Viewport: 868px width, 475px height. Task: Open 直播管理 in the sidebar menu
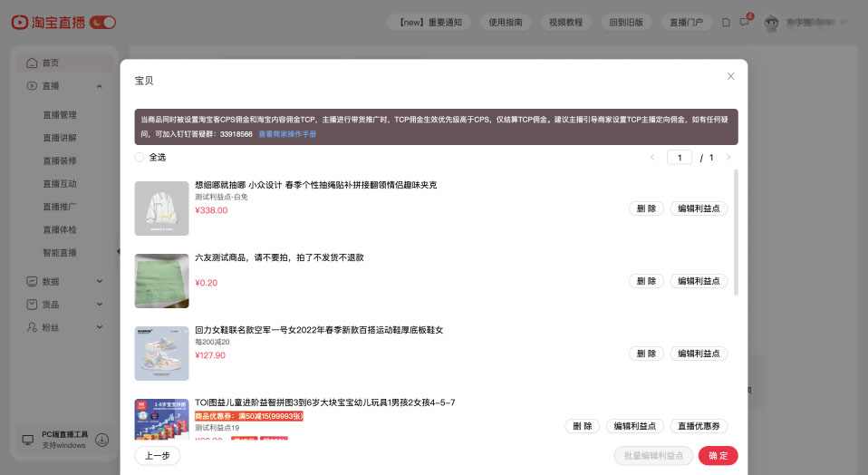click(60, 115)
